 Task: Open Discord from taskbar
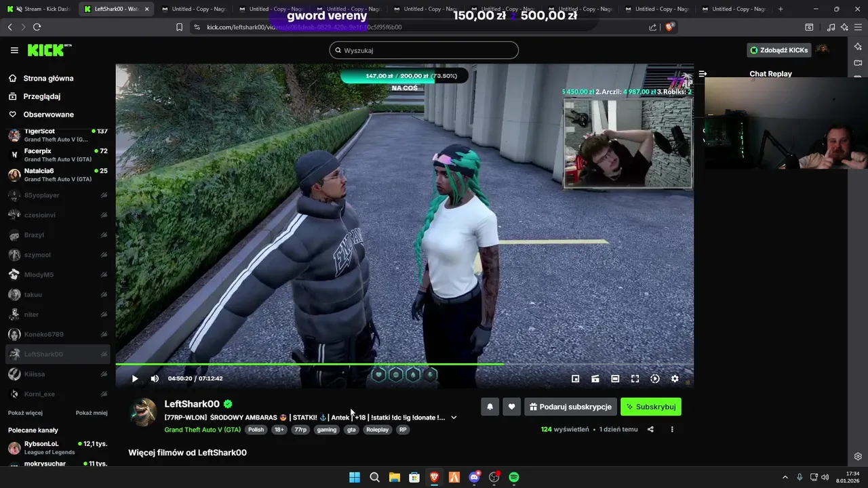(x=475, y=477)
